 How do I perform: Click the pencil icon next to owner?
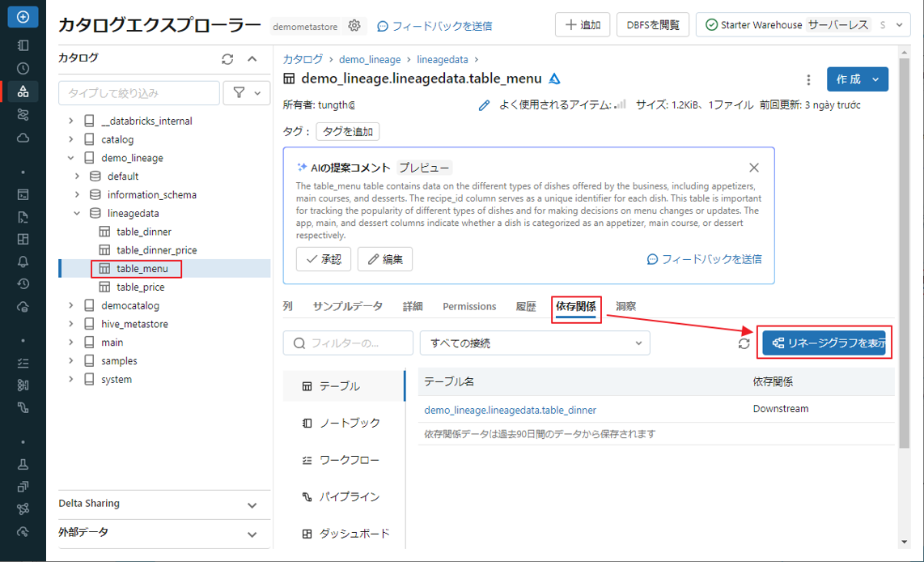484,105
